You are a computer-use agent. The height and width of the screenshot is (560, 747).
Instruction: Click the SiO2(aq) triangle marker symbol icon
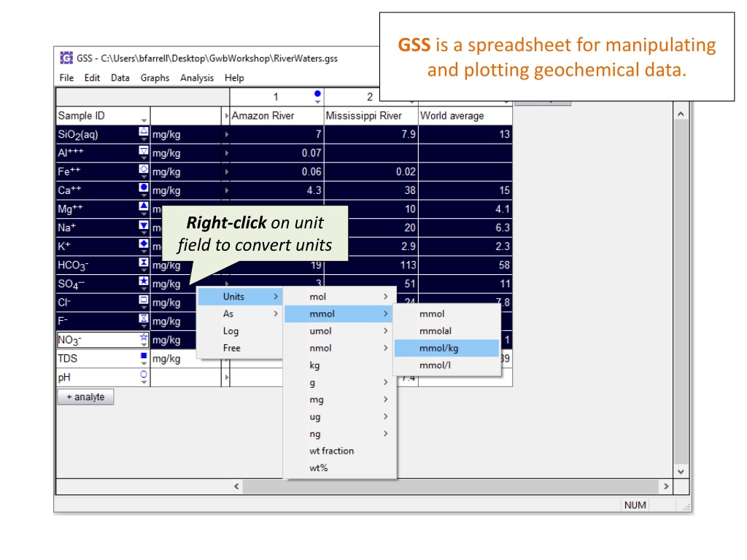point(144,131)
